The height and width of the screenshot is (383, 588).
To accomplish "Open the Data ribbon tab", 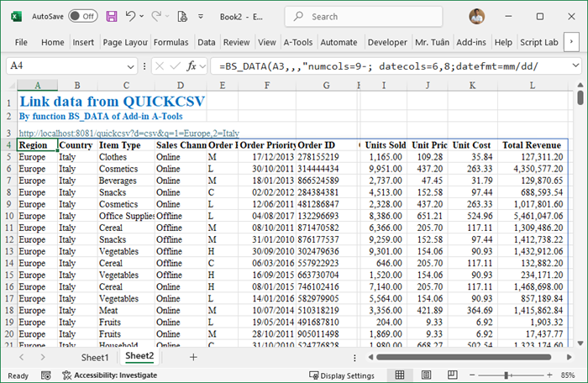I will [x=207, y=42].
